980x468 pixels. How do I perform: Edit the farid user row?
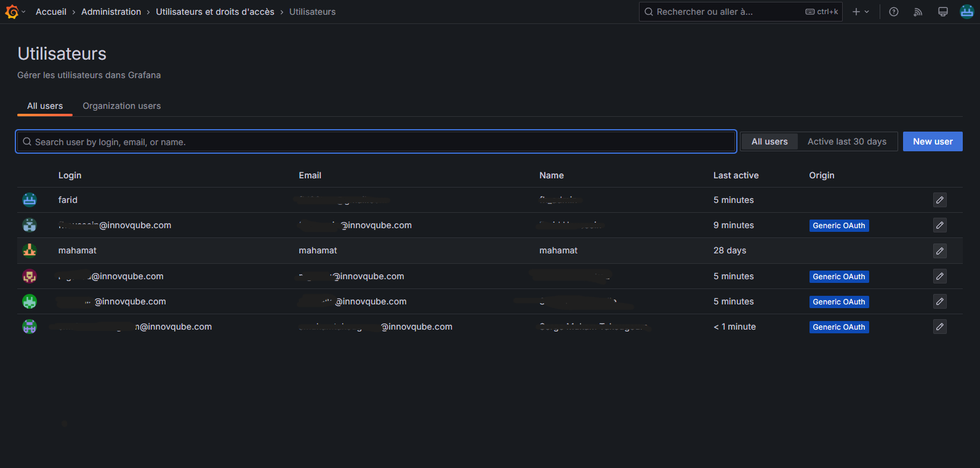[940, 200]
